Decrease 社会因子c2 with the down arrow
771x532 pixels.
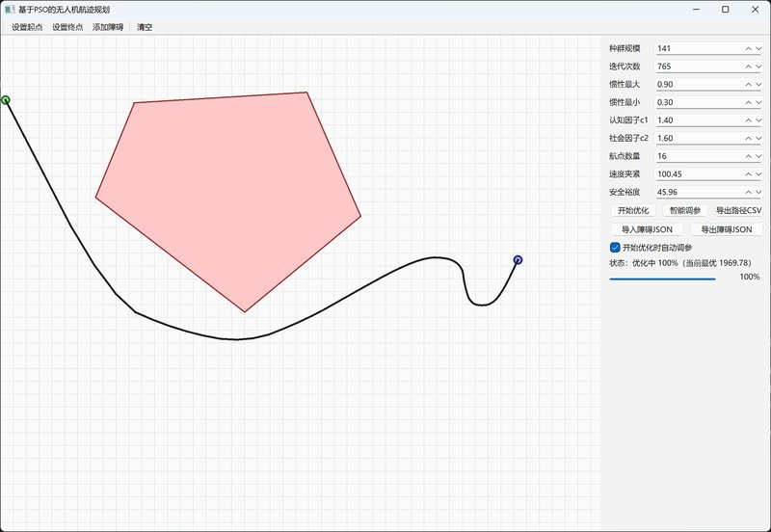758,138
